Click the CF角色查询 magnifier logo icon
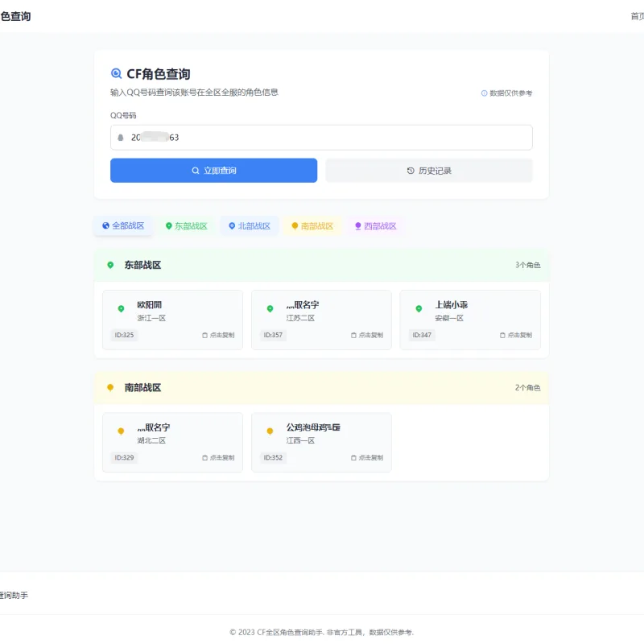Viewport: 644px width, 644px height. click(116, 73)
